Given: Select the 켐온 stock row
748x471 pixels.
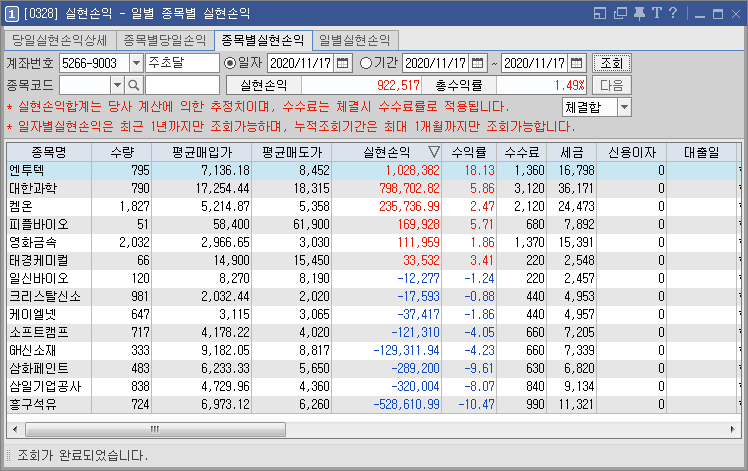Looking at the screenshot, I should coord(372,207).
